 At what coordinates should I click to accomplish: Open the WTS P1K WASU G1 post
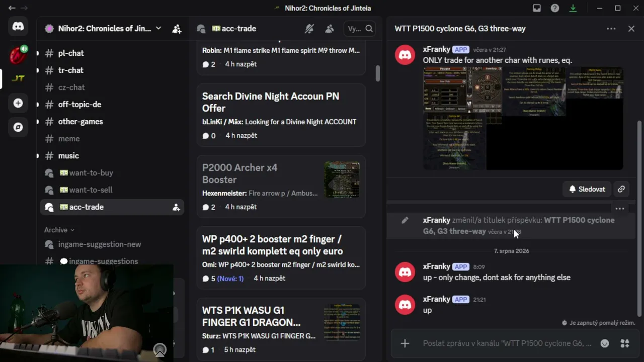281,329
